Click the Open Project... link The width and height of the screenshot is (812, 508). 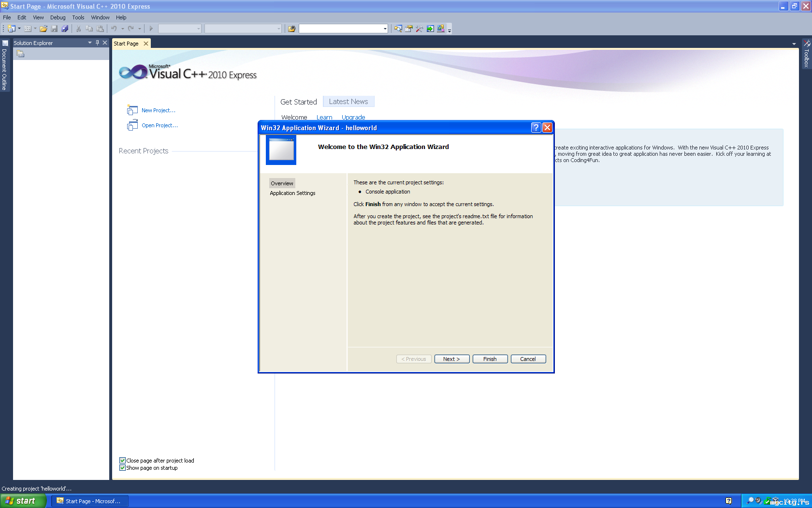click(x=160, y=125)
